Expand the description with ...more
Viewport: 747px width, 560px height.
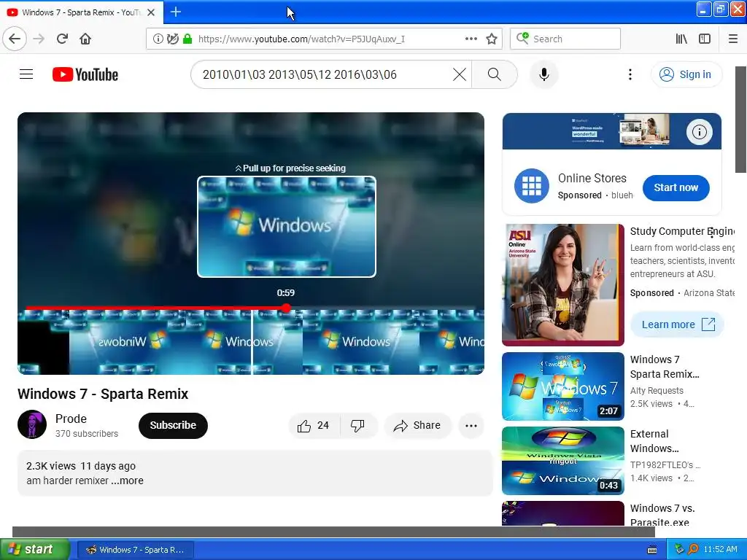(127, 481)
